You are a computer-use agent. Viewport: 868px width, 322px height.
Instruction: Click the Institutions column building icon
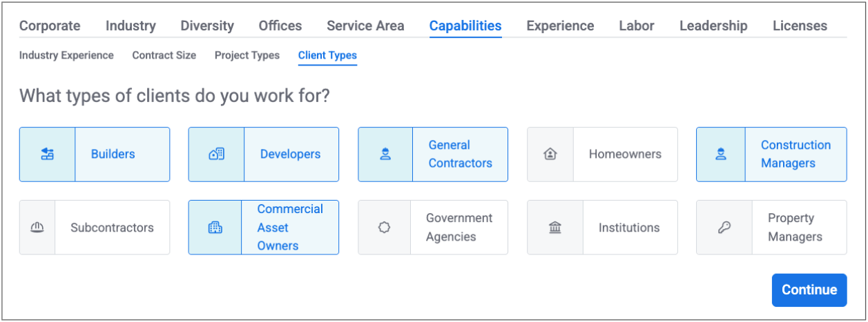(554, 228)
